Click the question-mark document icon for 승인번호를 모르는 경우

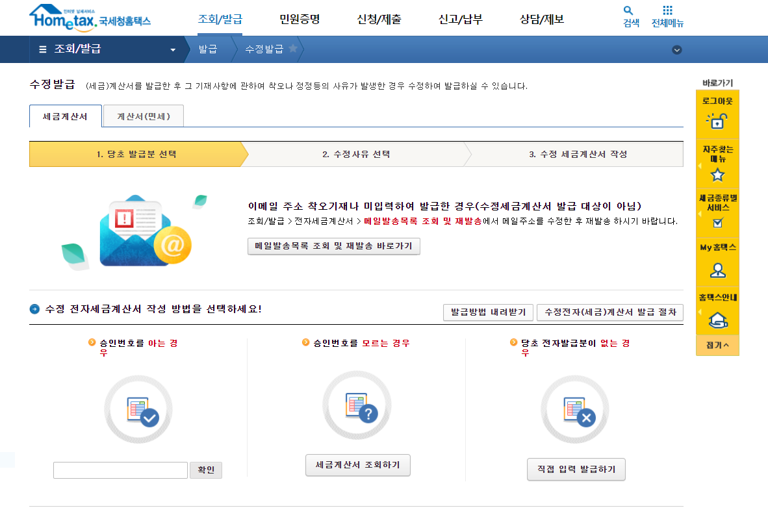tap(357, 405)
